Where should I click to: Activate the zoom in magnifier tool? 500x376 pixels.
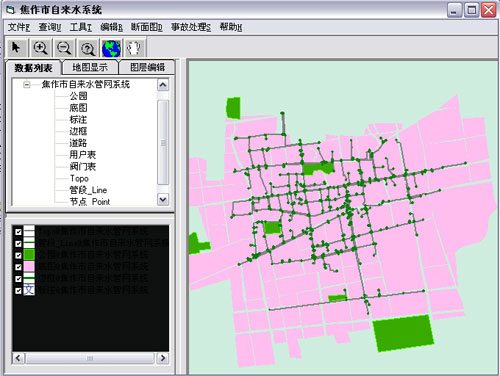40,48
